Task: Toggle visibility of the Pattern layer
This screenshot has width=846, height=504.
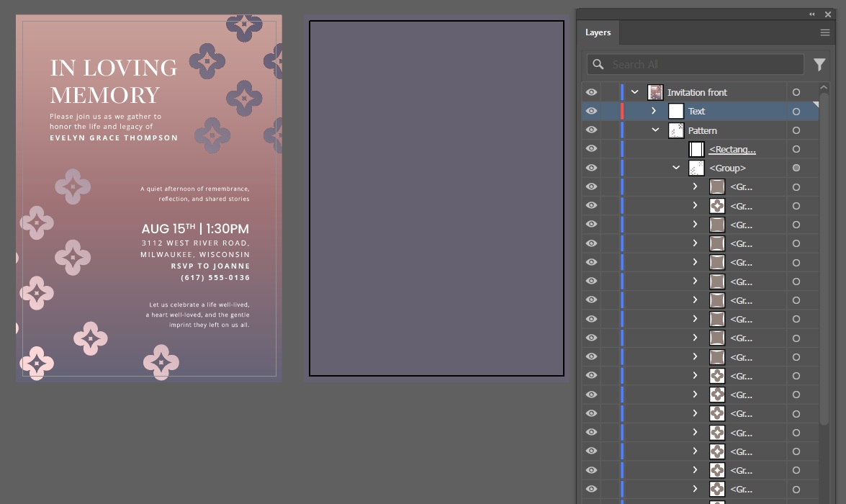Action: point(591,130)
